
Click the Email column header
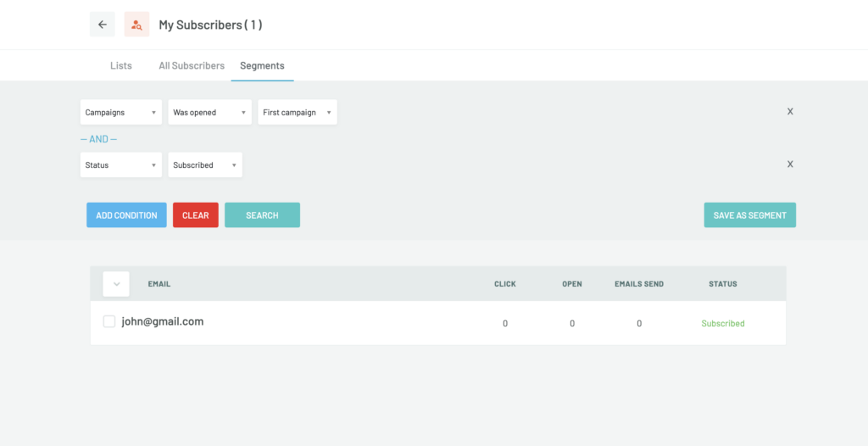point(159,284)
